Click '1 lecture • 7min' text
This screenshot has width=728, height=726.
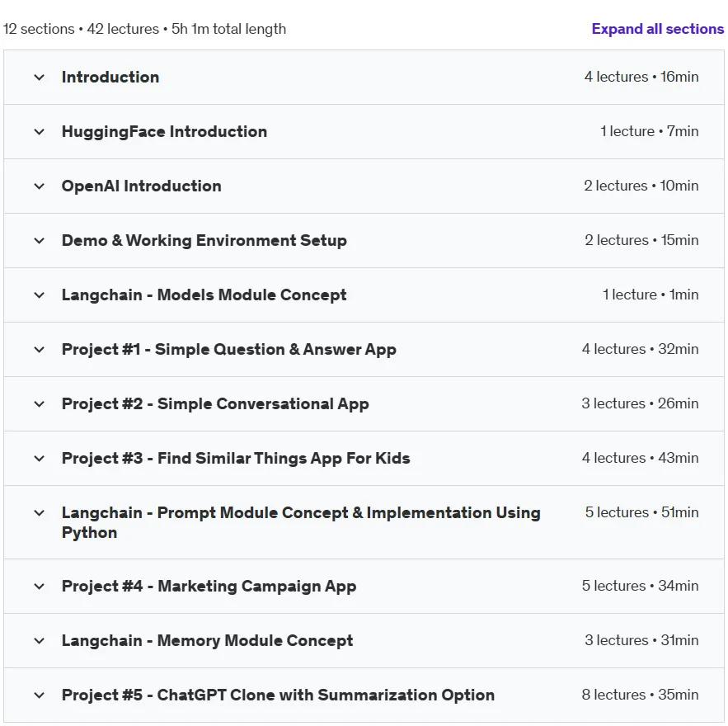pos(649,131)
